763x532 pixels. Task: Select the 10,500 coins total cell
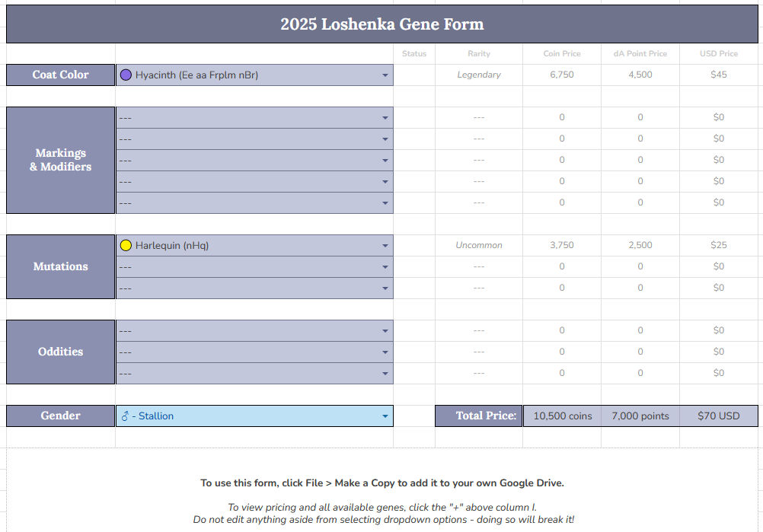point(562,416)
